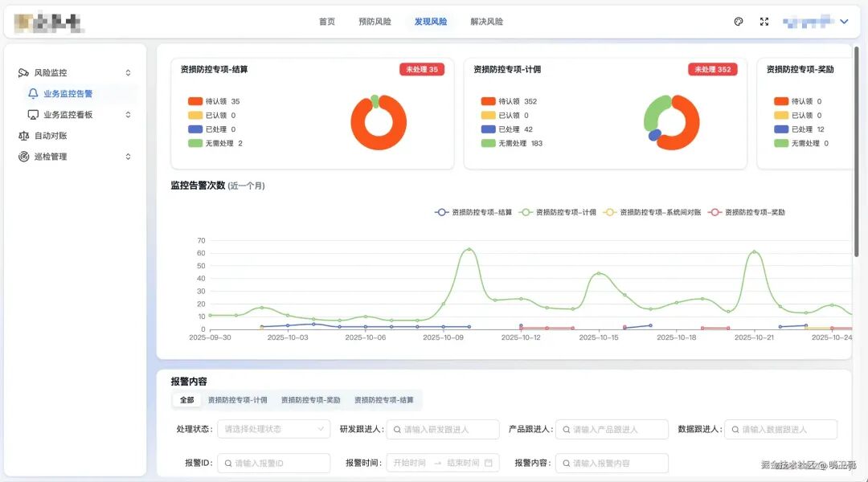Image resolution: width=868 pixels, height=482 pixels.
Task: Open the theme palette icon at top right
Action: [739, 22]
